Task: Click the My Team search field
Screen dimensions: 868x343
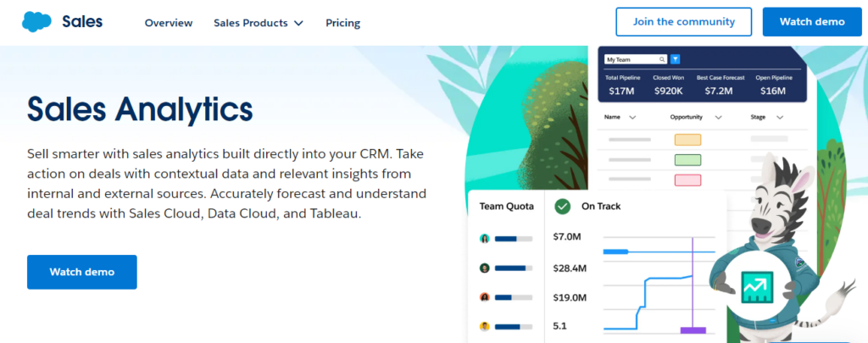Action: [x=632, y=59]
